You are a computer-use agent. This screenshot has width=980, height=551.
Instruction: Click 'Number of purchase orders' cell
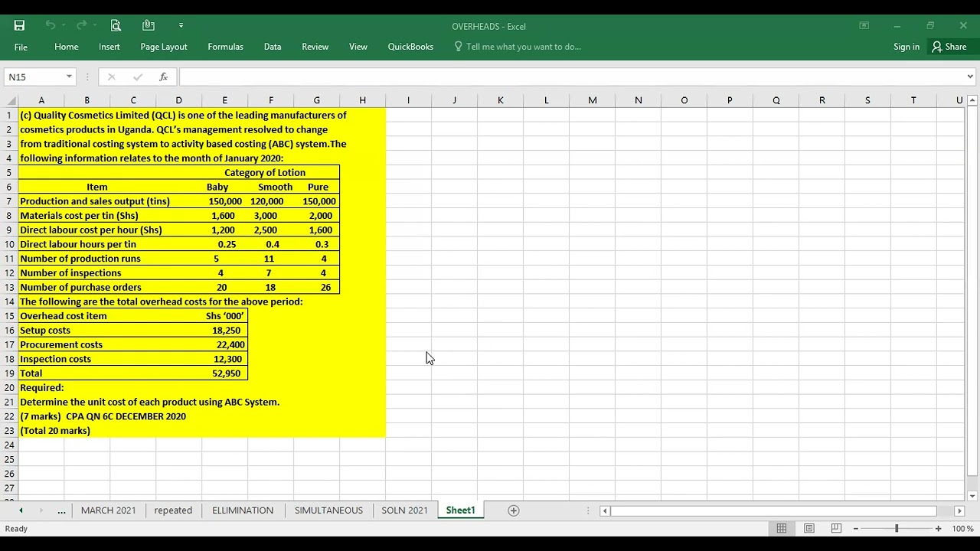tap(80, 287)
